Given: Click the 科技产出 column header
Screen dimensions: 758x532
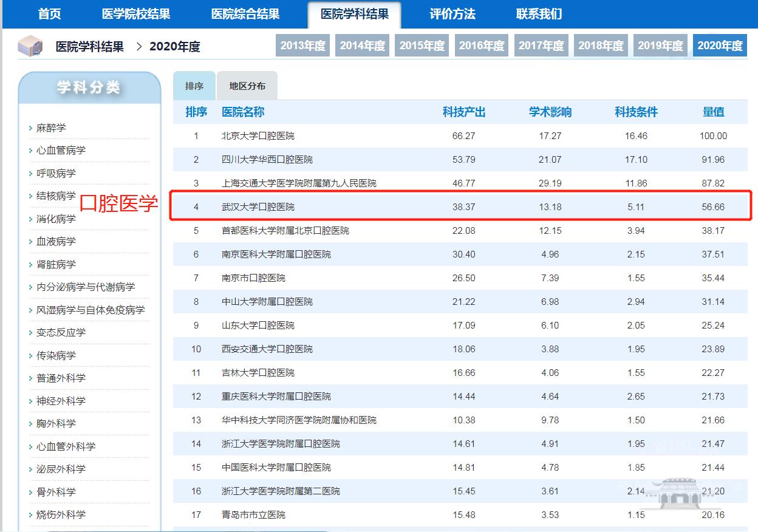Looking at the screenshot, I should coord(464,112).
